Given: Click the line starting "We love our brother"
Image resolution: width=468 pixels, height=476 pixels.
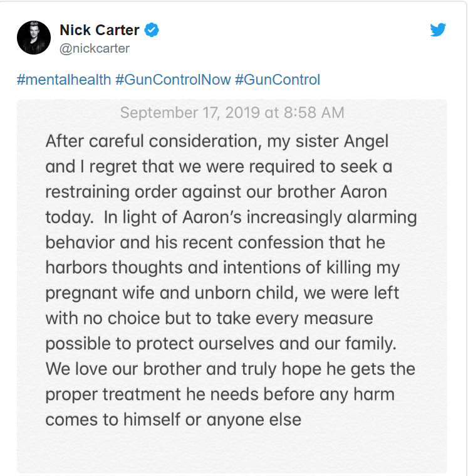Looking at the screenshot, I should (230, 368).
